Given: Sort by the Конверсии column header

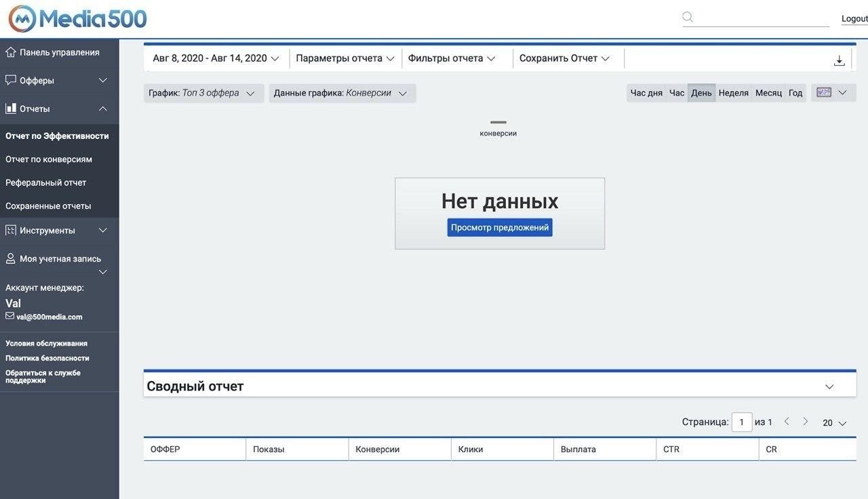Looking at the screenshot, I should pyautogui.click(x=400, y=450).
